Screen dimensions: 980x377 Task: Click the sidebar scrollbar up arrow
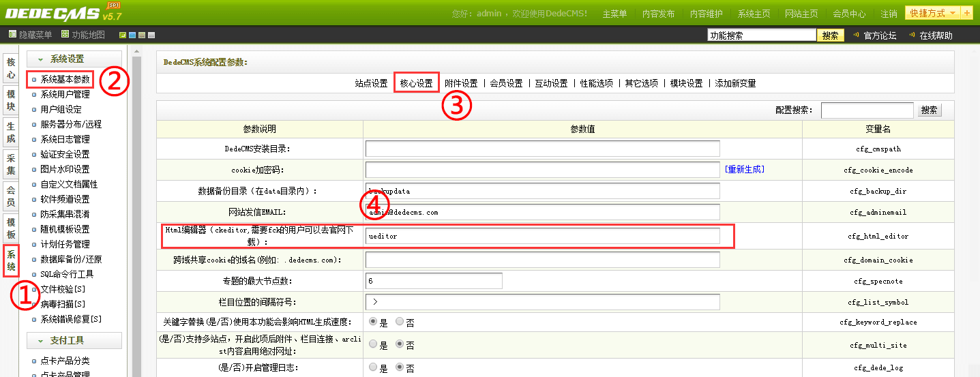tap(136, 52)
